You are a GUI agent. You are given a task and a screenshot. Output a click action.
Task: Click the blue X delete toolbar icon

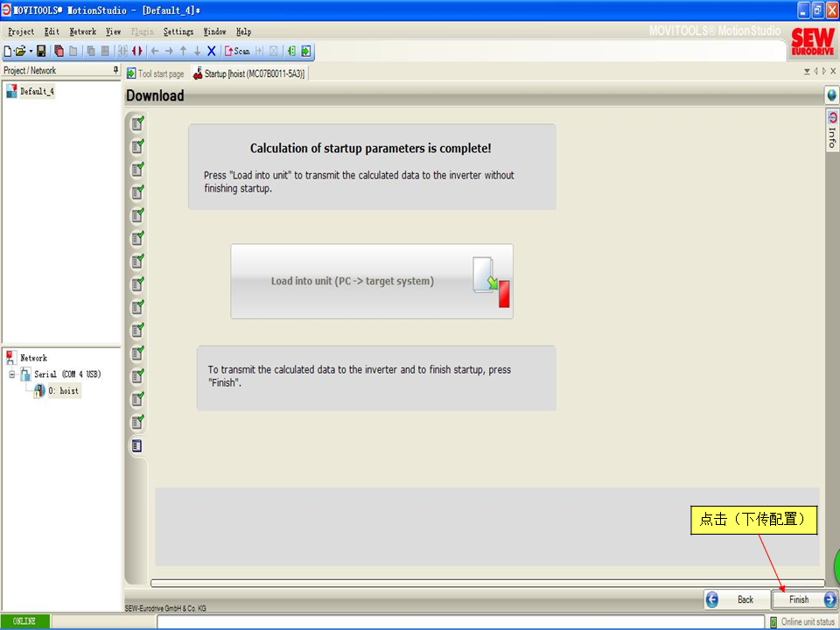click(x=211, y=52)
